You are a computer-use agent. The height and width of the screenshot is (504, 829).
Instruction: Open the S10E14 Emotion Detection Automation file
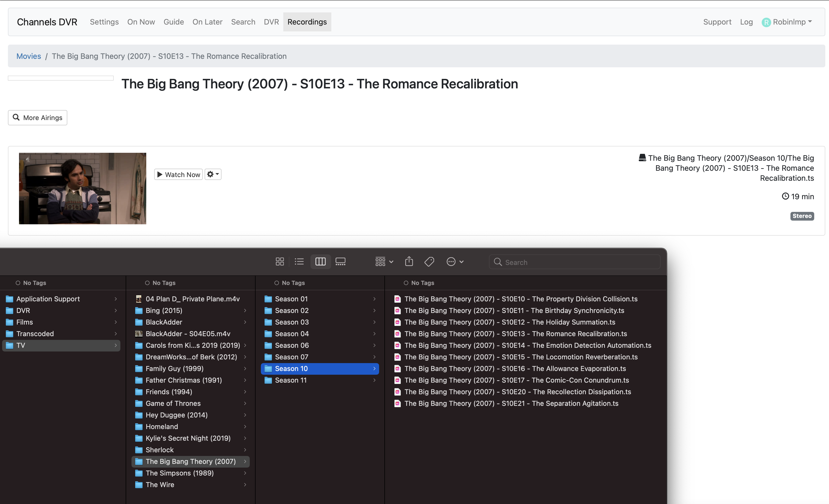point(527,345)
